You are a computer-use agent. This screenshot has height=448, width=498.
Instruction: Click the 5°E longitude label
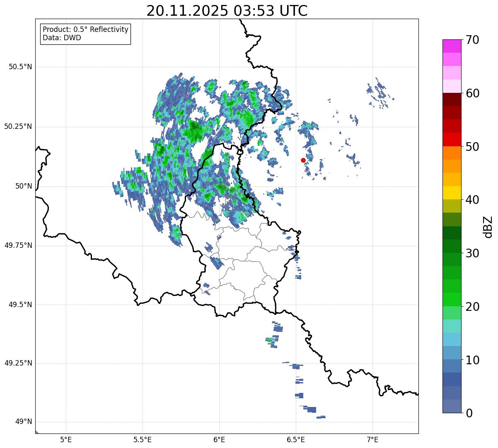[66, 439]
